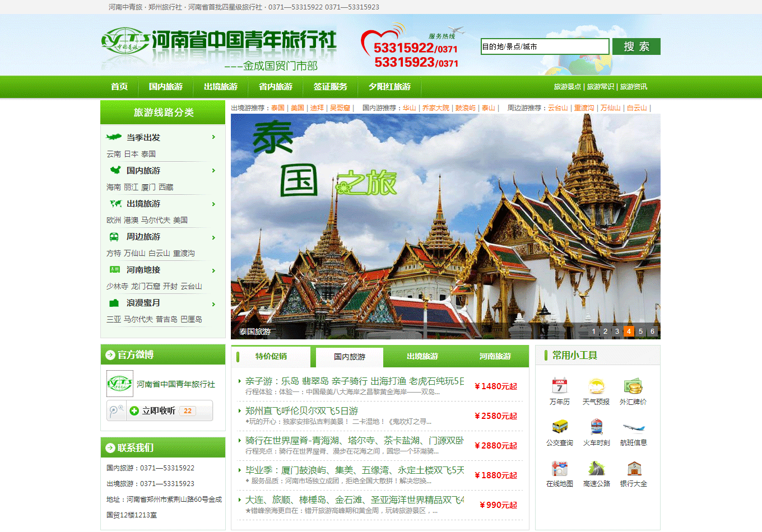Open the 旅游景点 link in top nav
The image size is (762, 532).
(568, 87)
